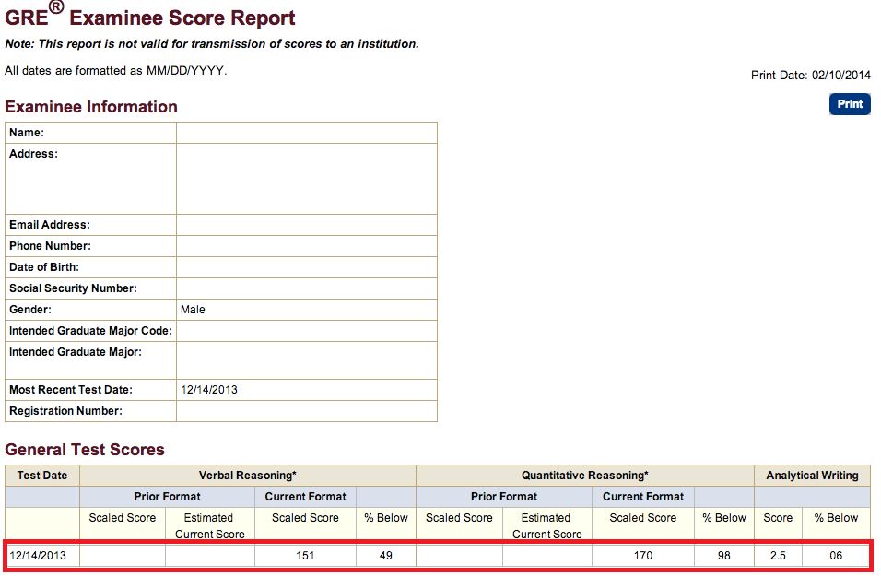Select the analytical writing percent below 06
The image size is (881, 588).
(836, 556)
